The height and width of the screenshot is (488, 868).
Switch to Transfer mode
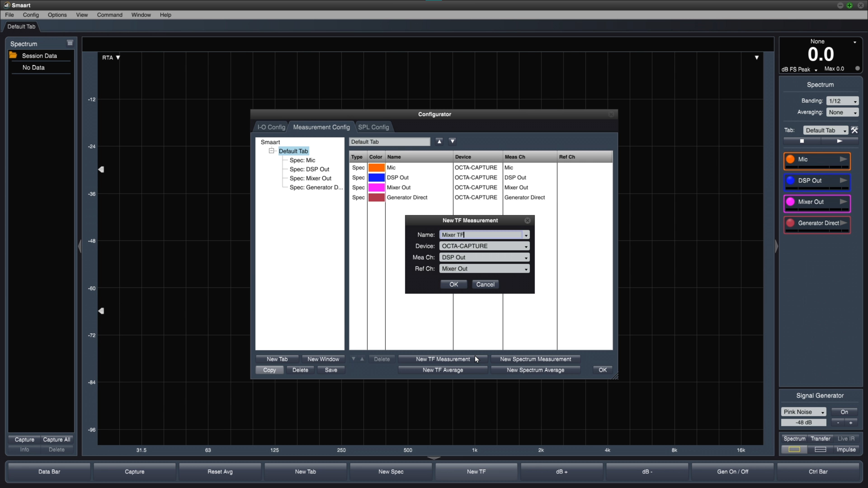coord(820,439)
